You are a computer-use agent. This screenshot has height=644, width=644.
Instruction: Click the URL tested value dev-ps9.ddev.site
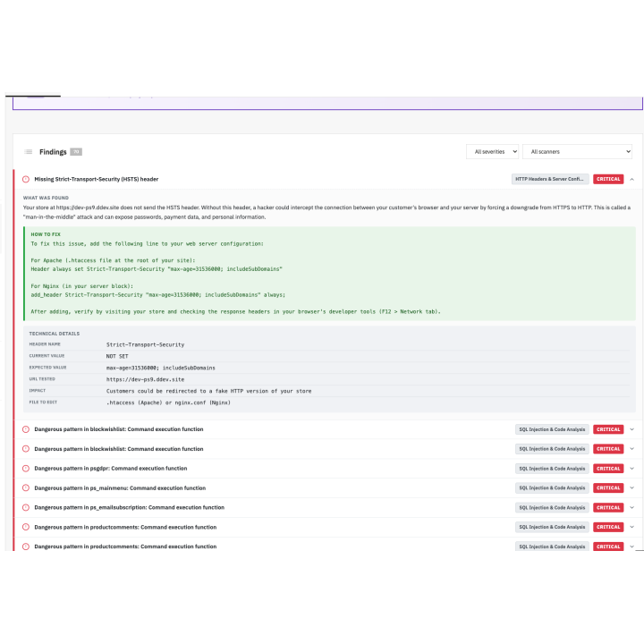point(143,379)
